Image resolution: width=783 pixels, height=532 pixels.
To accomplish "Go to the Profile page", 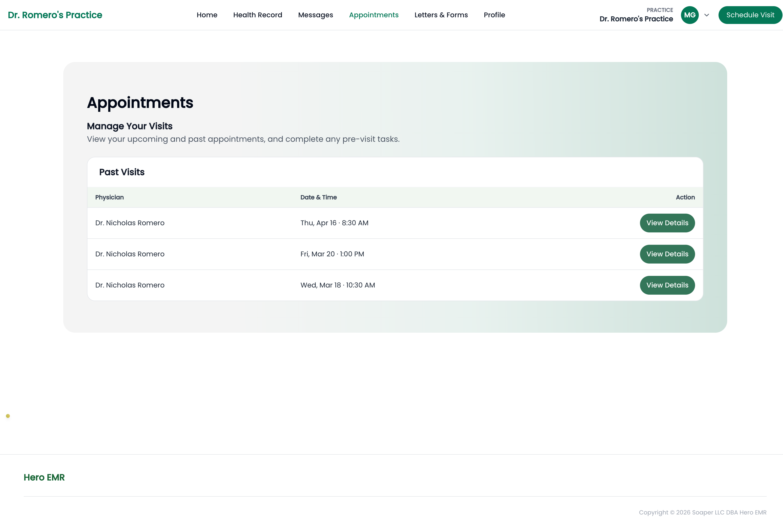I will [494, 15].
